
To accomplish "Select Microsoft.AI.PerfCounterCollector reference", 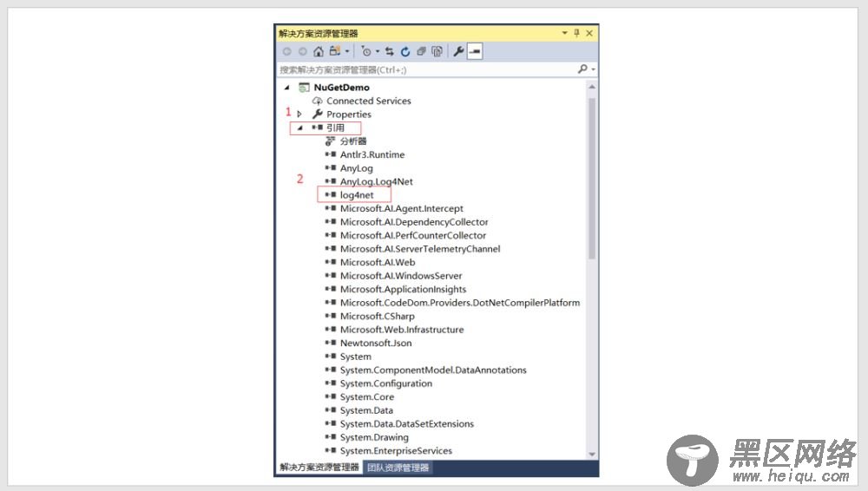I will tap(413, 235).
